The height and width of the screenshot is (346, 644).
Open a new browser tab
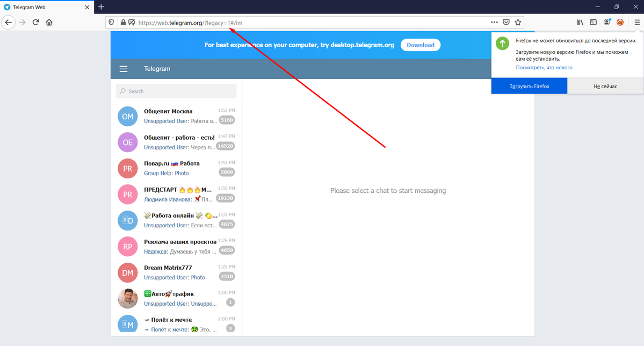point(101,7)
